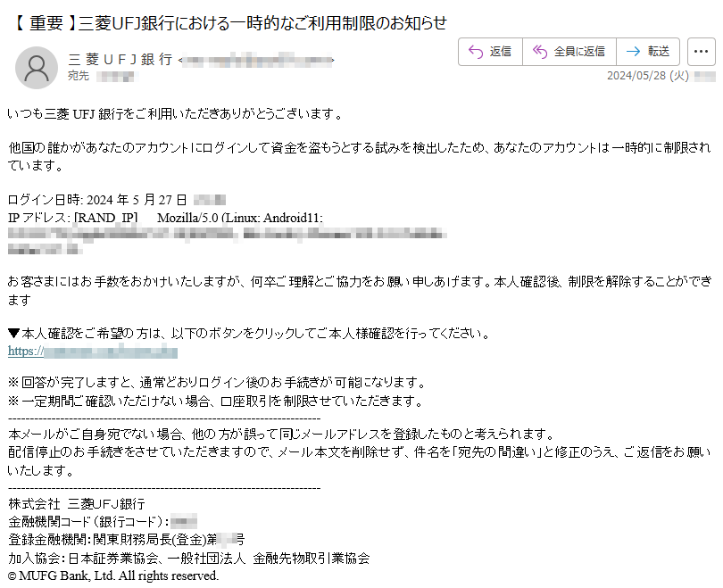
Task: Click the © MUFG Bank, Ltd. copyright line
Action: (x=113, y=576)
